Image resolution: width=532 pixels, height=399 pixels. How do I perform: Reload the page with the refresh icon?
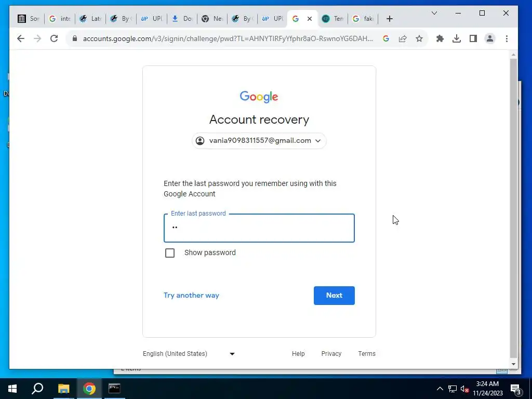(54, 38)
